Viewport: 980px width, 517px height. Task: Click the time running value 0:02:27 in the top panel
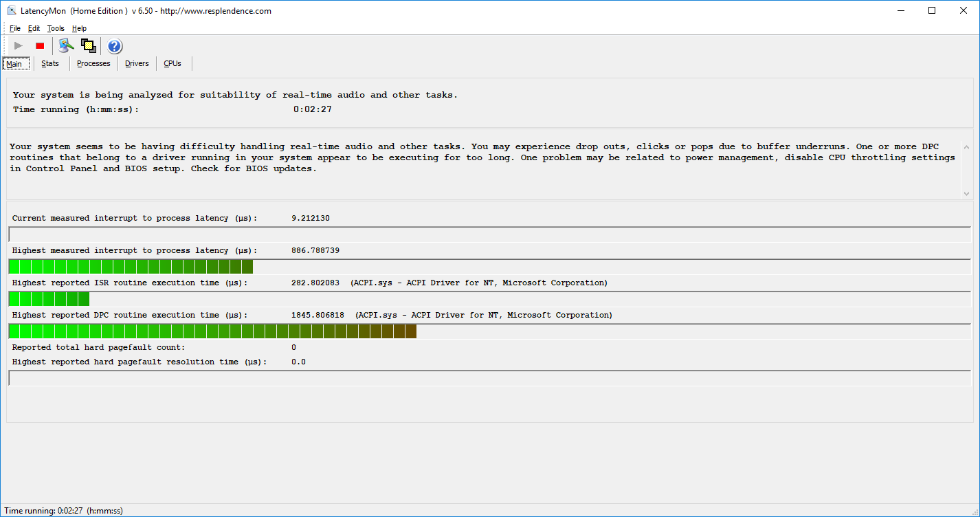coord(313,109)
